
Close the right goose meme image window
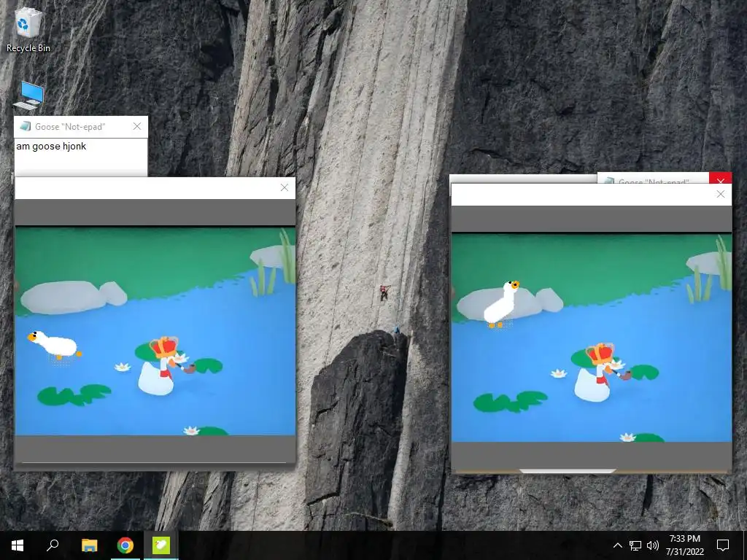(x=721, y=194)
